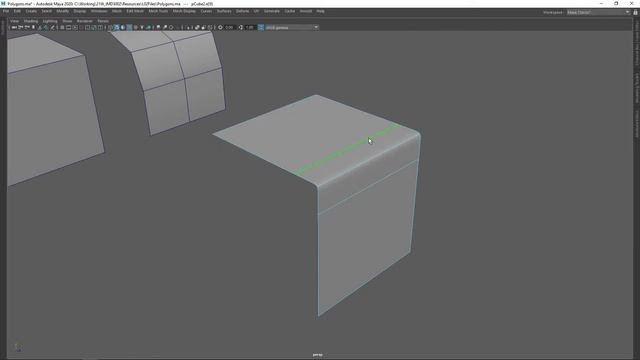This screenshot has height=360, width=640.
Task: Open the Surfaces menu
Action: tap(224, 11)
